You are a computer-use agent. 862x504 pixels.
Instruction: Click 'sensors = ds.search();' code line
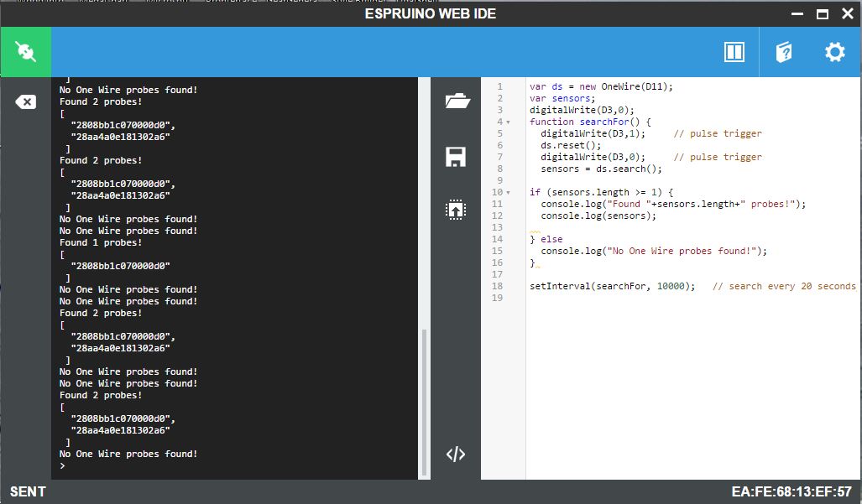[601, 169]
